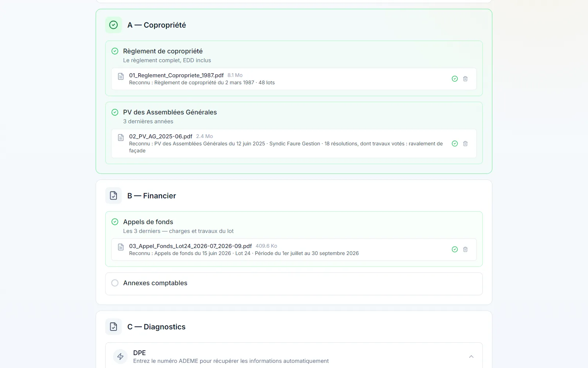The image size is (588, 368).
Task: Delete the 01_Reglement_Copropriete_1987.pdf file
Action: [465, 79]
